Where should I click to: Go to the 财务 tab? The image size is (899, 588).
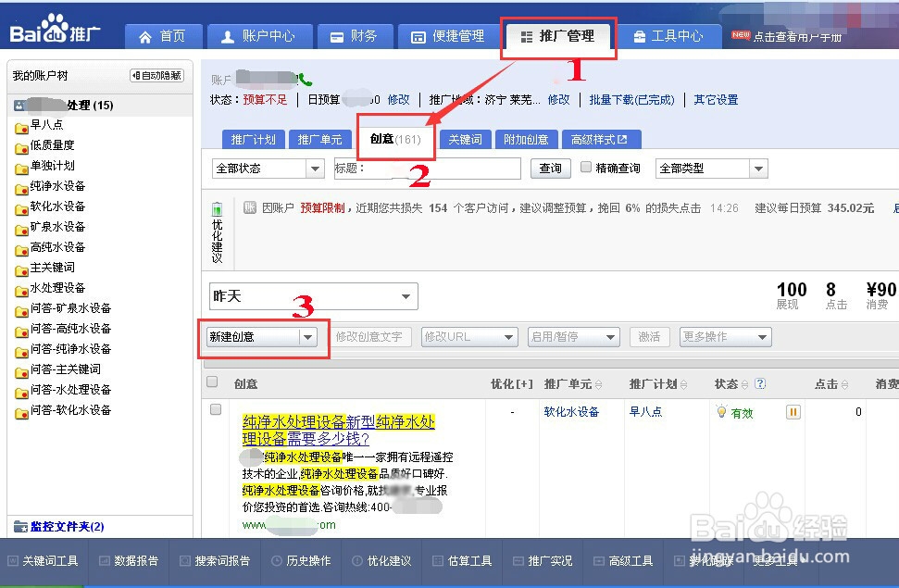355,37
